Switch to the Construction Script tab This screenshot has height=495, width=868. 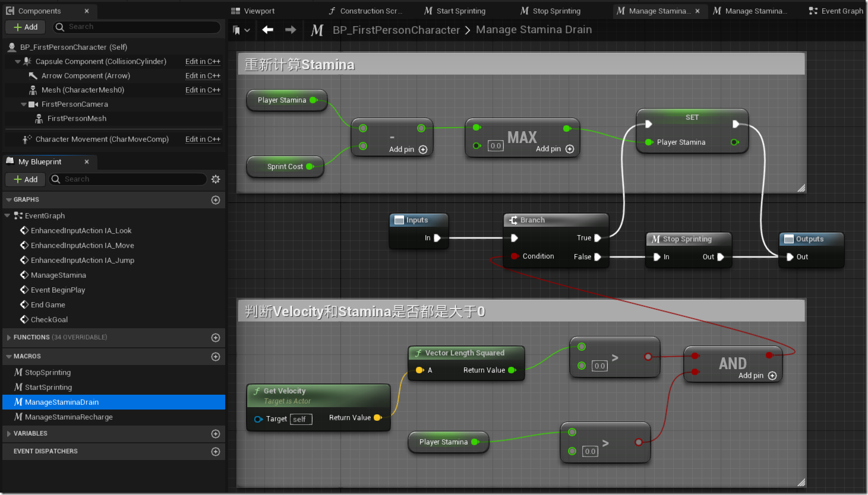coord(366,11)
